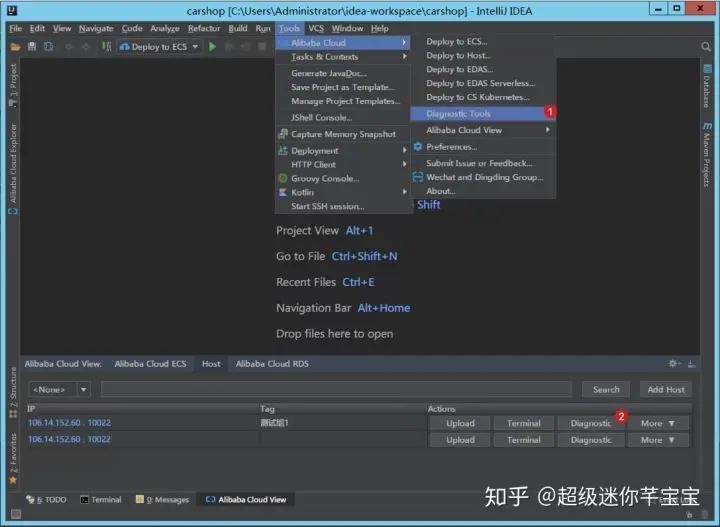
Task: Click the Capture Memory Snapshot icon
Action: [283, 134]
